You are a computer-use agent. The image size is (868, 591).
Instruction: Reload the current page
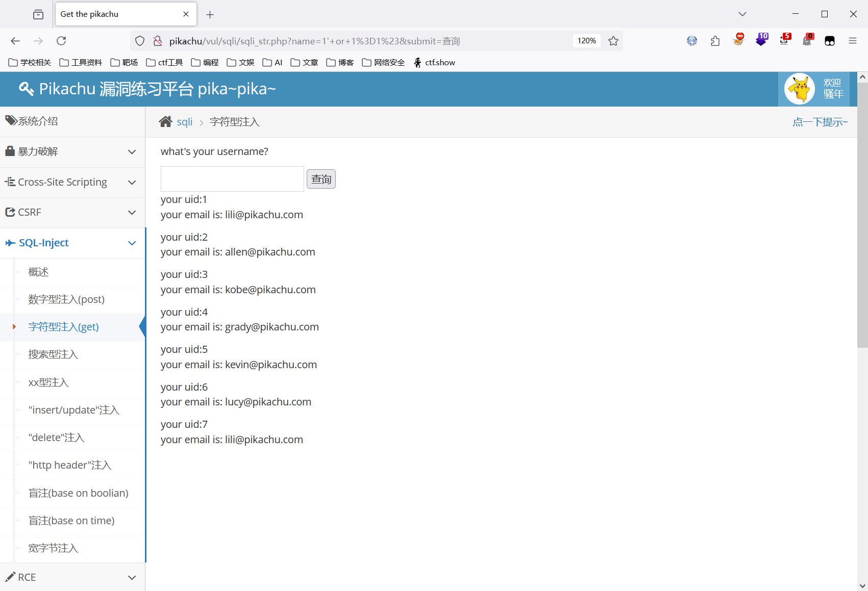(x=61, y=41)
